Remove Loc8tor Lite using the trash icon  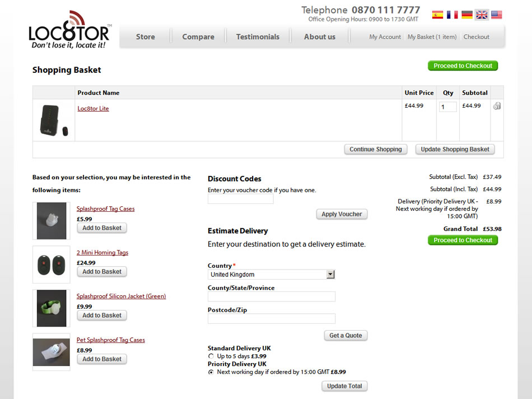pyautogui.click(x=497, y=106)
